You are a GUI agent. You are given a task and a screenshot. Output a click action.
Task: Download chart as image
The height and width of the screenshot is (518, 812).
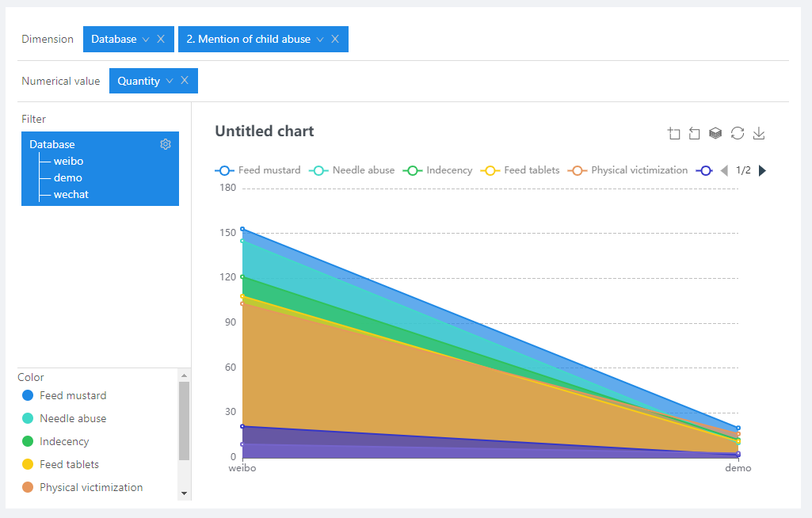[758, 134]
